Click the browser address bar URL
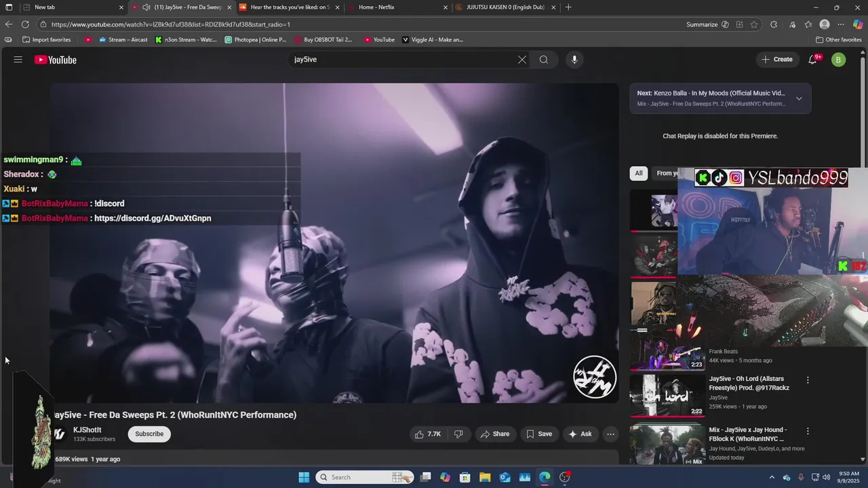This screenshot has width=868, height=488. (x=170, y=24)
